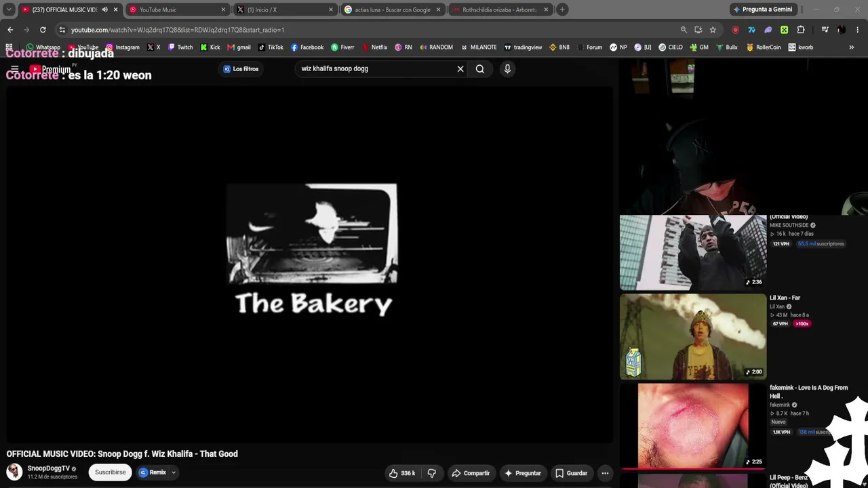
Task: Click Pregunta a Gemini button
Action: tap(762, 9)
